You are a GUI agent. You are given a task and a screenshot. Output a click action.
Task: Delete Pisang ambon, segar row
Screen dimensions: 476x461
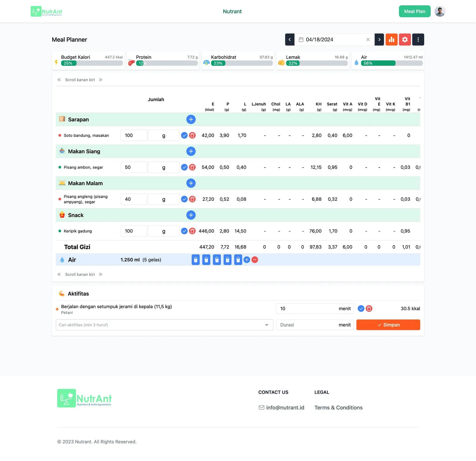[x=192, y=167]
